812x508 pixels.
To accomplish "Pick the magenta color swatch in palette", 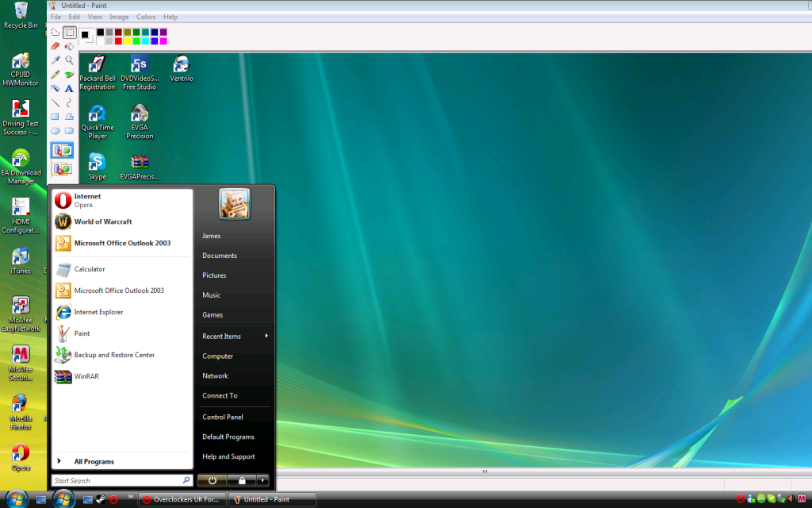I will (x=163, y=41).
